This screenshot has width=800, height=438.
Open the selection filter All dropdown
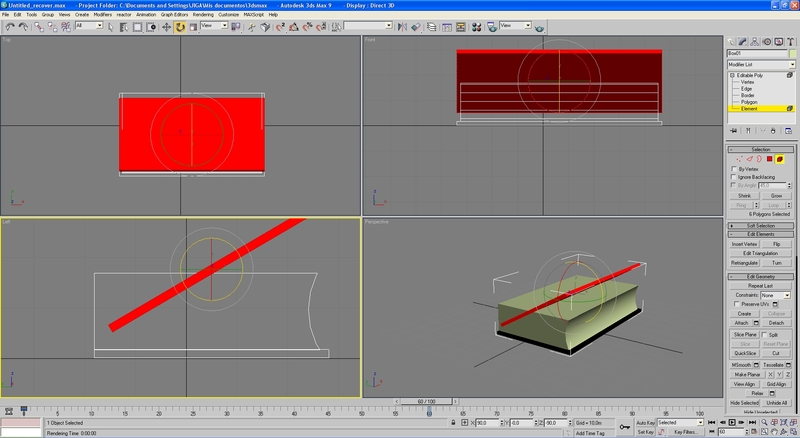pos(89,26)
